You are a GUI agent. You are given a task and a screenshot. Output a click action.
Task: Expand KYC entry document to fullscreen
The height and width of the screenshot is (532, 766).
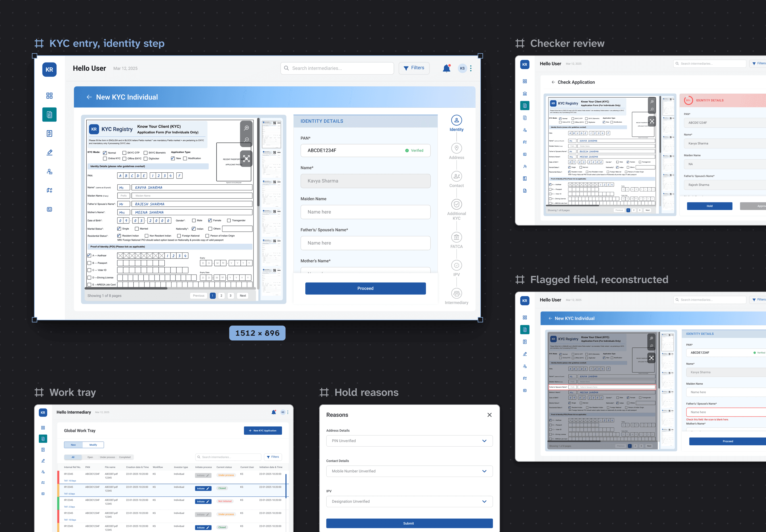(246, 159)
